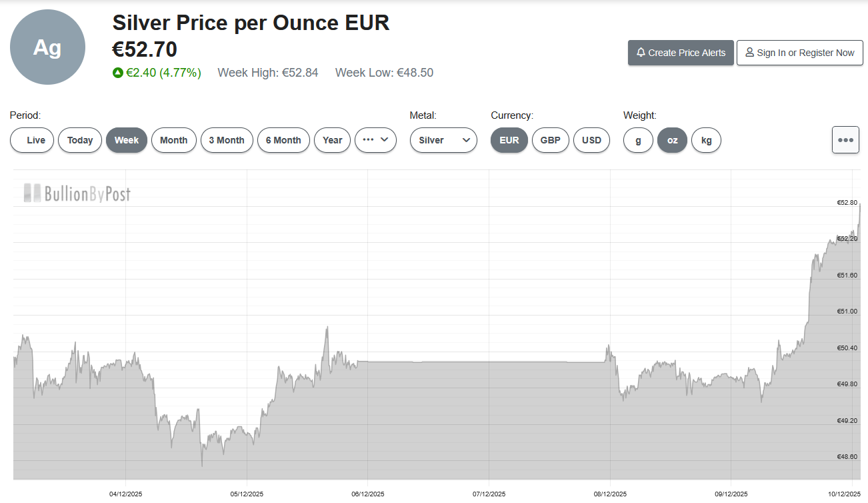The image size is (868, 503).
Task: Click the 06/12/2025 date axis label
Action: [x=368, y=494]
